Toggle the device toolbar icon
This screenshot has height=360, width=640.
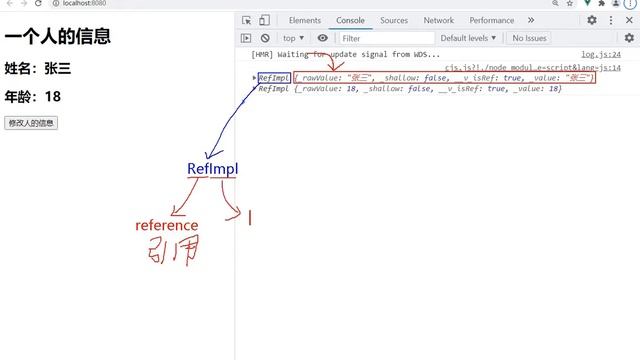point(264,20)
